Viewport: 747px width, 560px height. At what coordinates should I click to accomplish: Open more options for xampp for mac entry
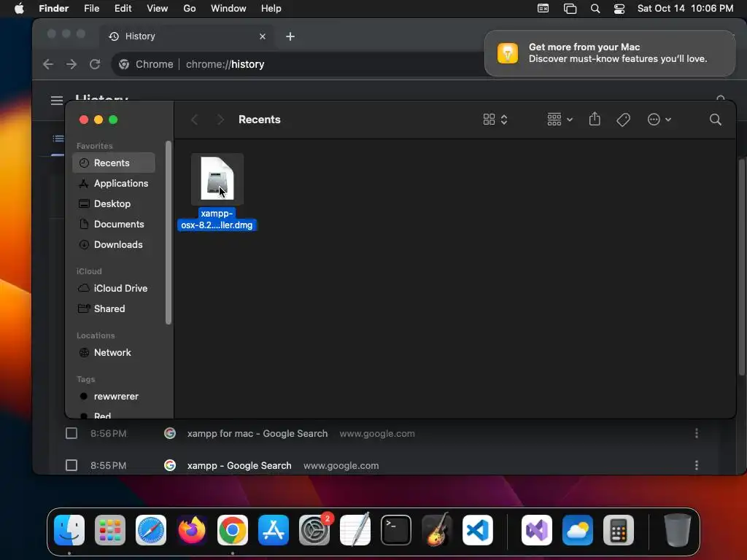click(697, 433)
